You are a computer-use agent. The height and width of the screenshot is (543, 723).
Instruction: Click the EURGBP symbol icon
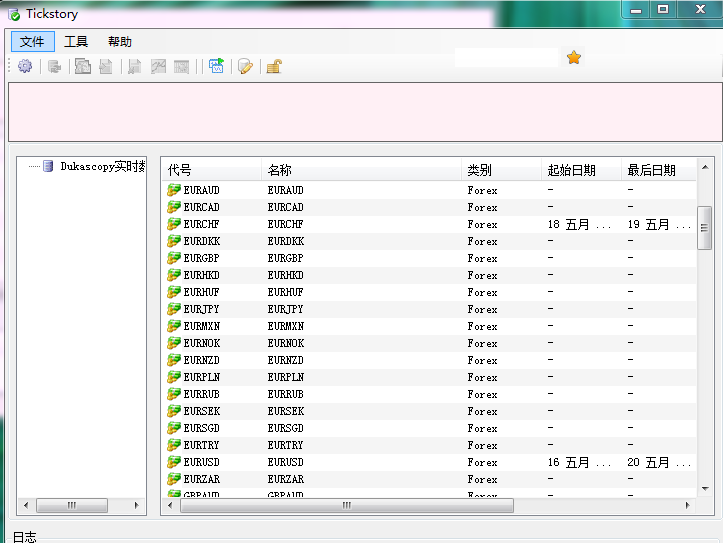(x=174, y=258)
